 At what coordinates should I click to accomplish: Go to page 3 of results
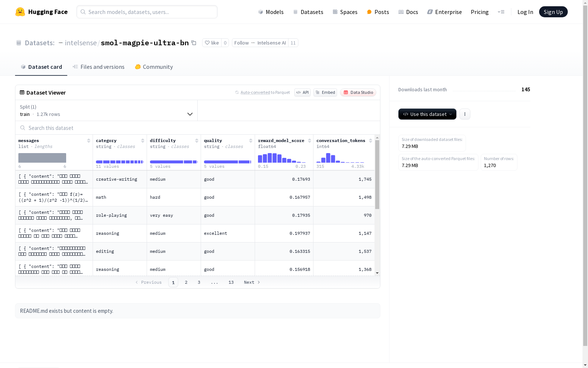(199, 282)
